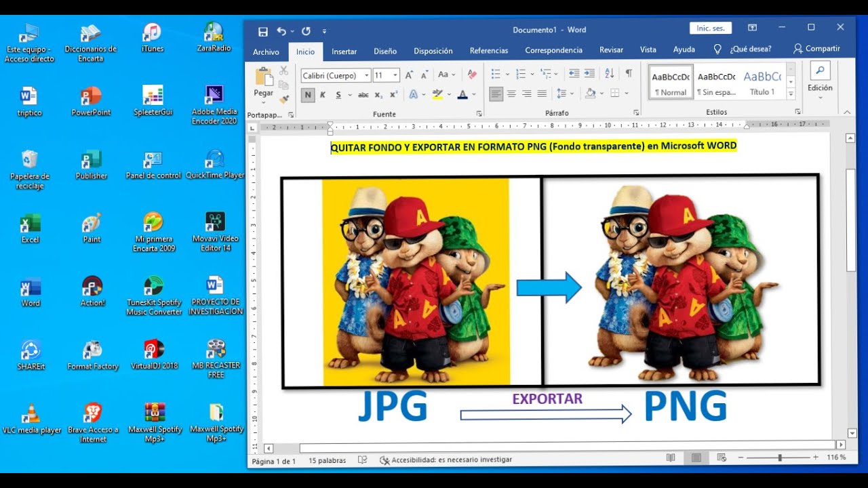Open the font color dropdown arrow
Image resolution: width=868 pixels, height=488 pixels.
[474, 95]
